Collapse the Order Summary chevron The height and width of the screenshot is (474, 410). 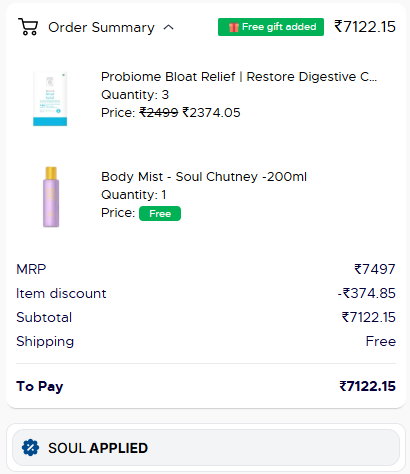[x=169, y=27]
